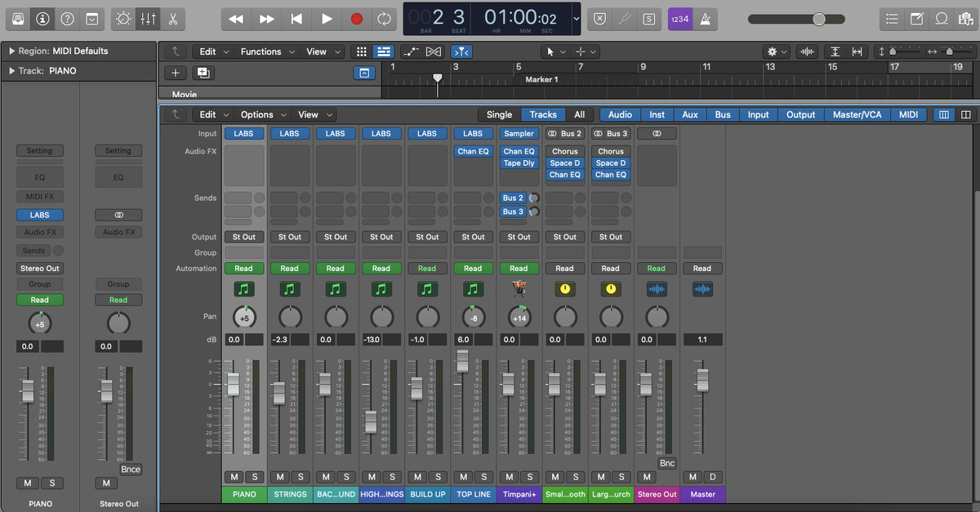Open the Functions dropdown menu
The width and height of the screenshot is (980, 512).
pyautogui.click(x=266, y=51)
